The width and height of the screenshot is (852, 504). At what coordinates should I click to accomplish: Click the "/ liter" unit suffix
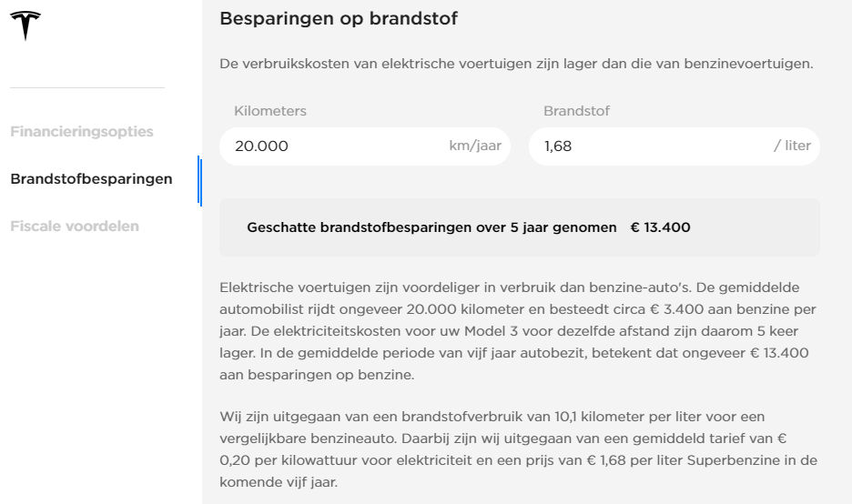point(791,146)
